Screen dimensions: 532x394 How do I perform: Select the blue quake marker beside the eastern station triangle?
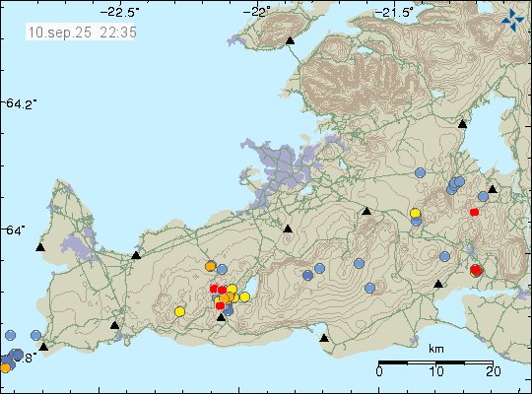(483, 196)
